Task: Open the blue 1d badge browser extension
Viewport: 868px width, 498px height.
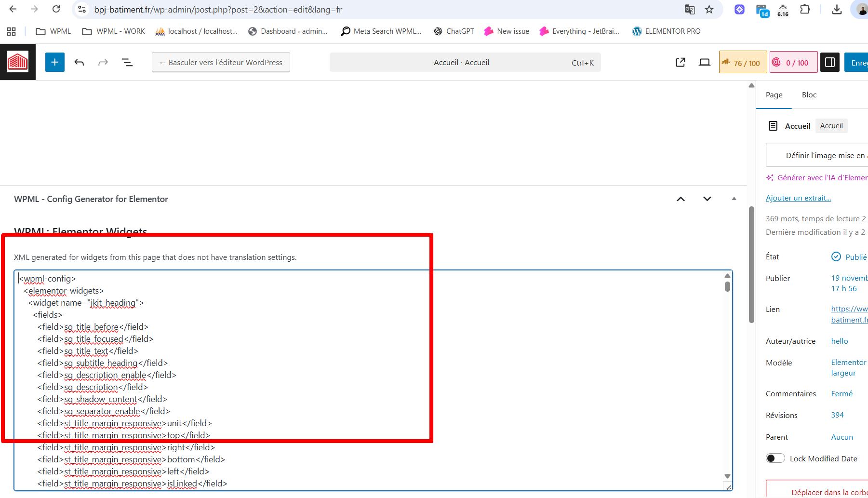Action: pos(762,10)
